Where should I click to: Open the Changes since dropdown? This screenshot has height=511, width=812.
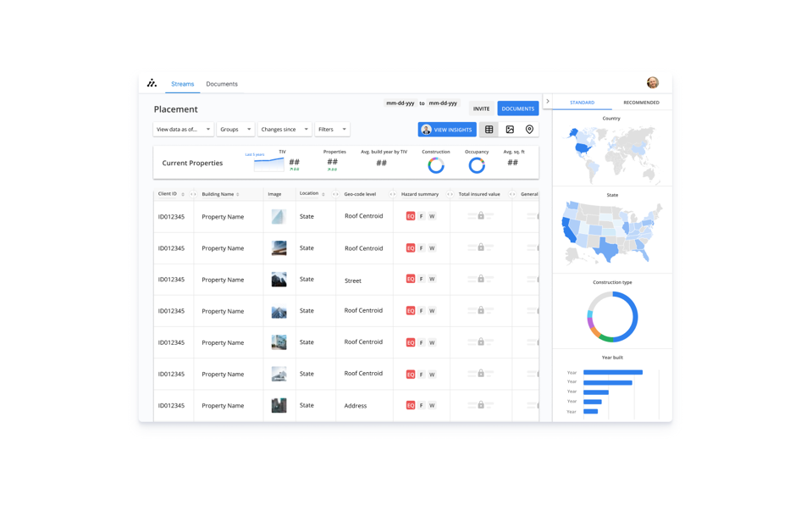coord(284,130)
